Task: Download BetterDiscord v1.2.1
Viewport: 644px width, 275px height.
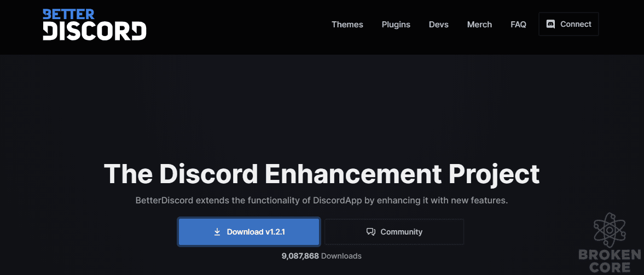Action: click(x=249, y=232)
